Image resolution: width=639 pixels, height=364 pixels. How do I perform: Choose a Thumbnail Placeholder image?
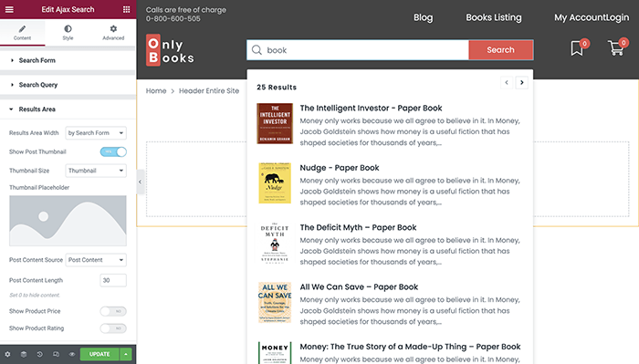pos(68,221)
